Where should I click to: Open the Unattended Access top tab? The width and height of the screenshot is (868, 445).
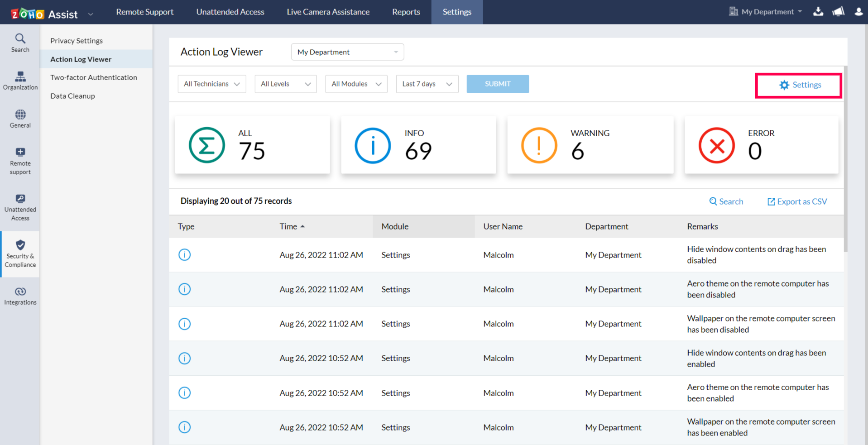tap(230, 12)
